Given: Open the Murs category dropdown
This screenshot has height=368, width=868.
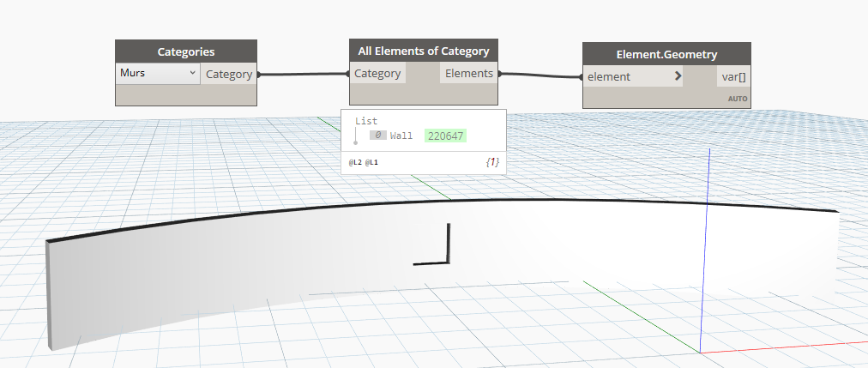Looking at the screenshot, I should pyautogui.click(x=158, y=74).
